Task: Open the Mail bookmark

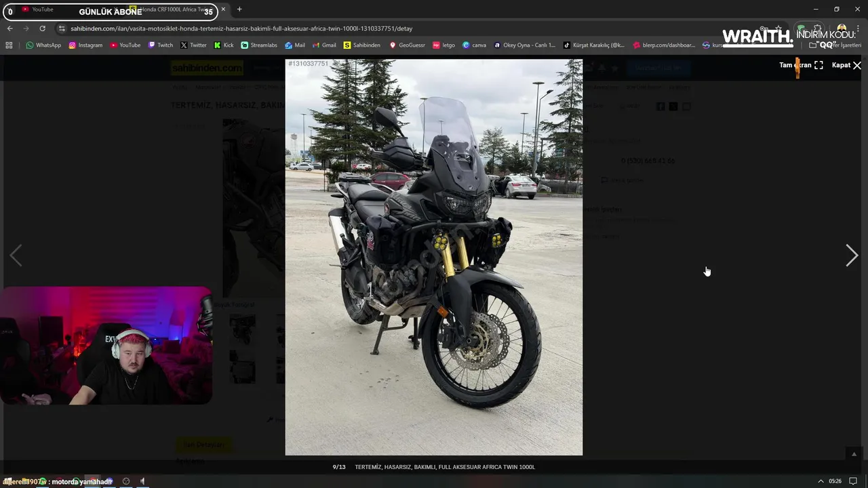Action: point(295,45)
